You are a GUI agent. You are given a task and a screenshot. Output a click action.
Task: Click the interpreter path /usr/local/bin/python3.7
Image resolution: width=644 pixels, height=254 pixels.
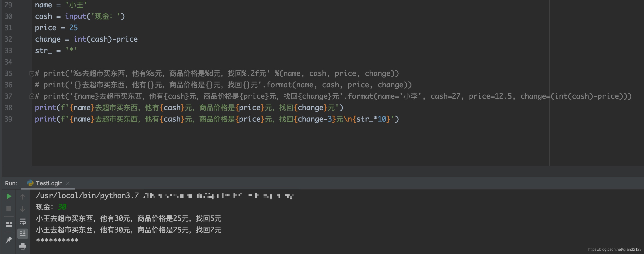pos(87,195)
